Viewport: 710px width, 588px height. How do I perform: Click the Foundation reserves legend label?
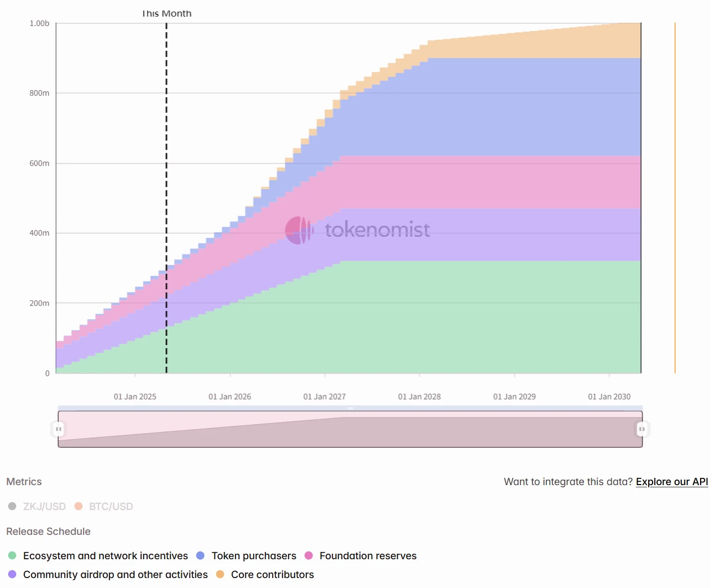point(368,555)
